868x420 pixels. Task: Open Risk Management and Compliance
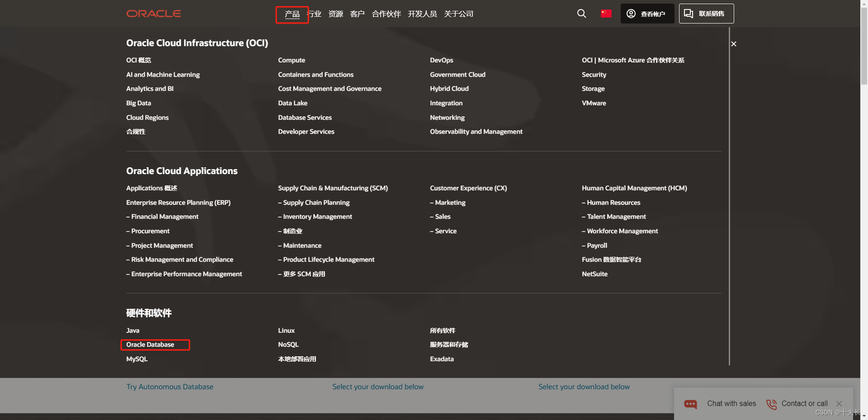(179, 260)
